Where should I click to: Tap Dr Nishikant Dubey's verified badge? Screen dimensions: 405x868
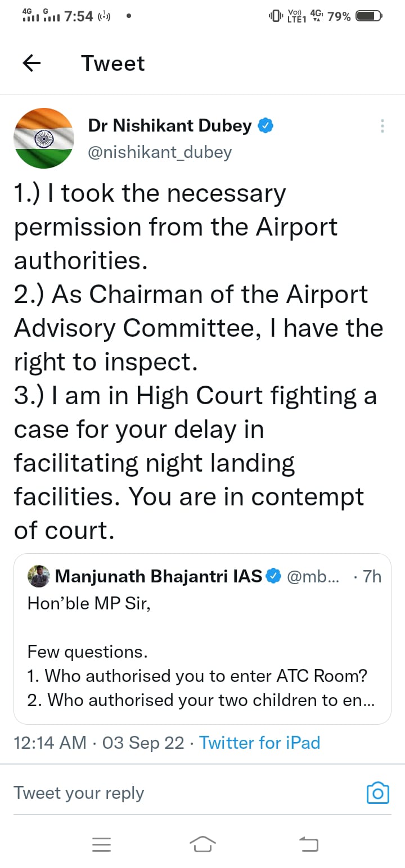point(265,126)
